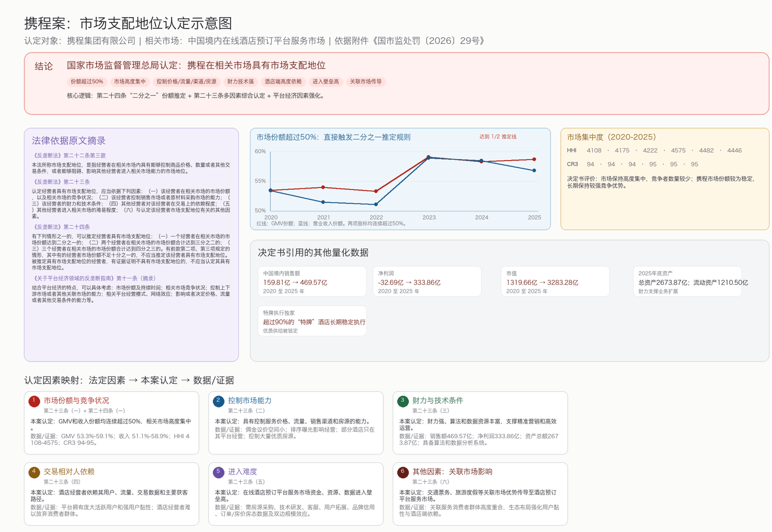Select the 财力技术强 tag

(240, 82)
